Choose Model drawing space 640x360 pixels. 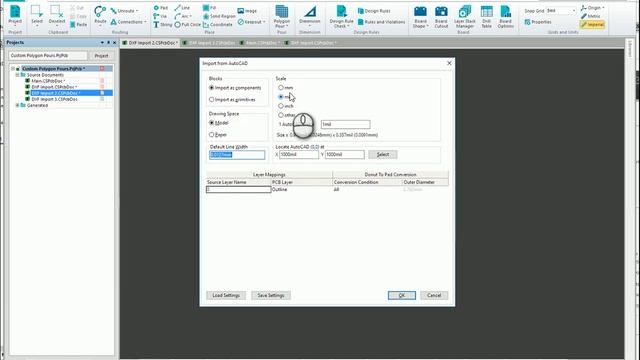coord(219,123)
